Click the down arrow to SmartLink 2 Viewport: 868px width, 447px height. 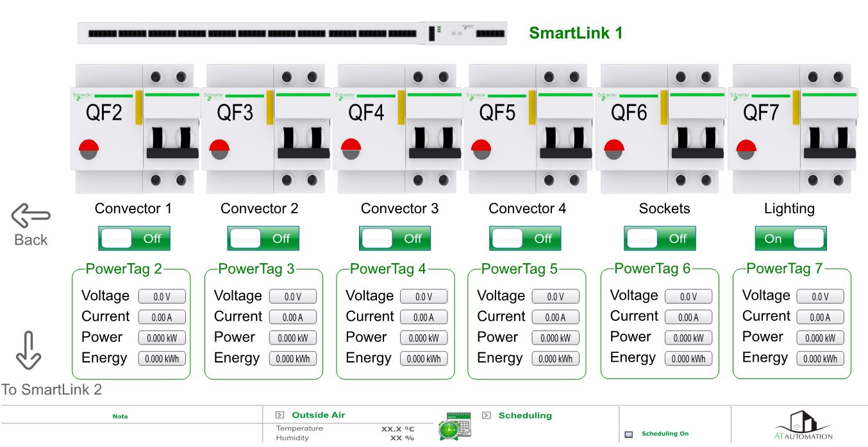pyautogui.click(x=28, y=350)
